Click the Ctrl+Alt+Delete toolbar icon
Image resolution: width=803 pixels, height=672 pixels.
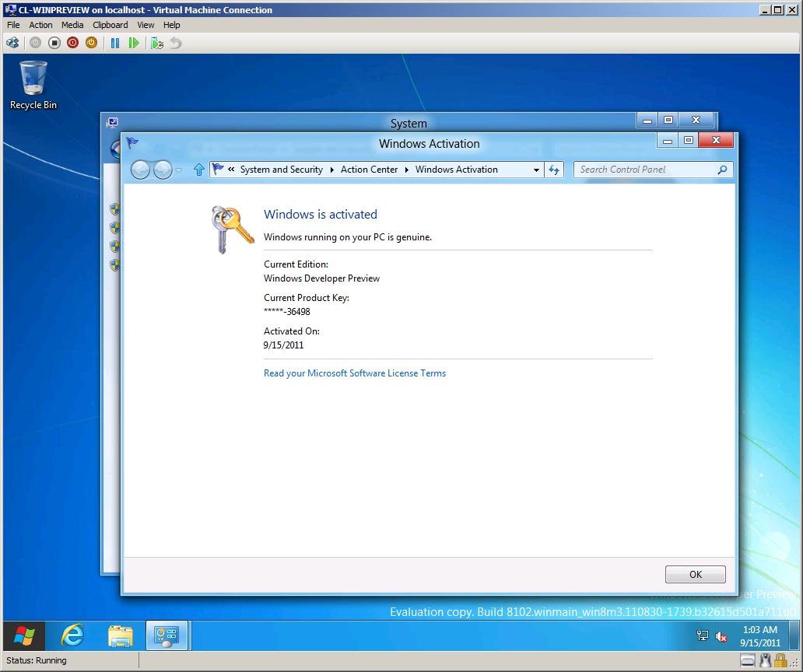click(x=12, y=43)
